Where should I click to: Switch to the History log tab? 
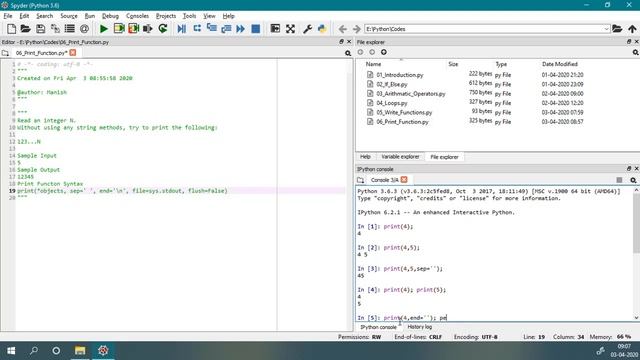tap(419, 327)
